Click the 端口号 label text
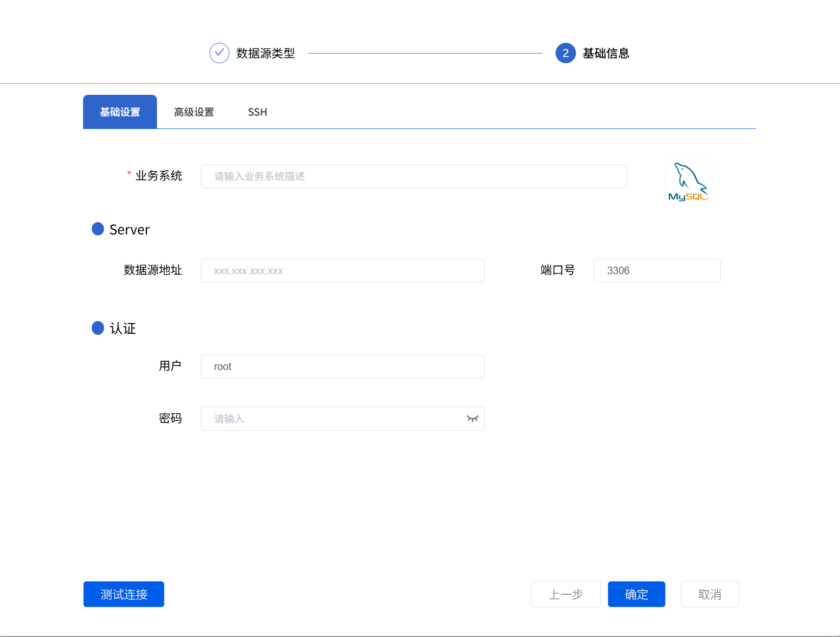This screenshot has height=637, width=840. pos(558,270)
